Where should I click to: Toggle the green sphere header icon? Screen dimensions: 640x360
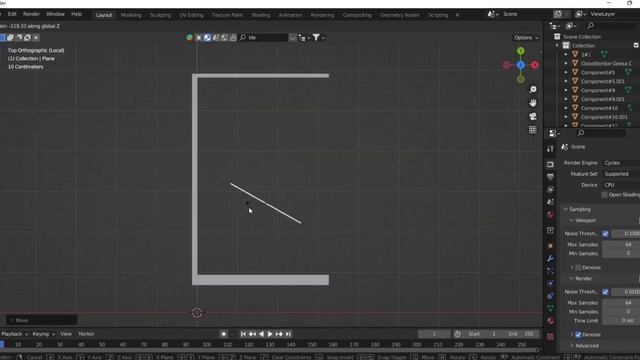tap(189, 38)
